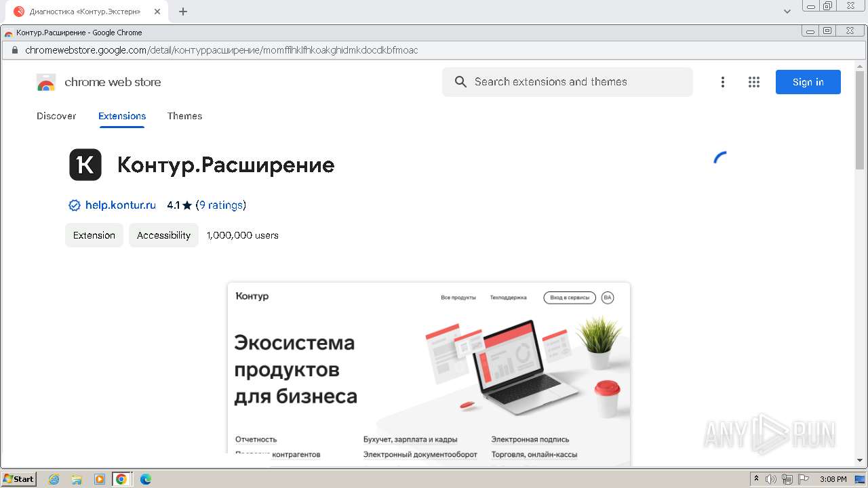The height and width of the screenshot is (488, 868).
Task: Select the Extensions tab
Action: click(122, 116)
